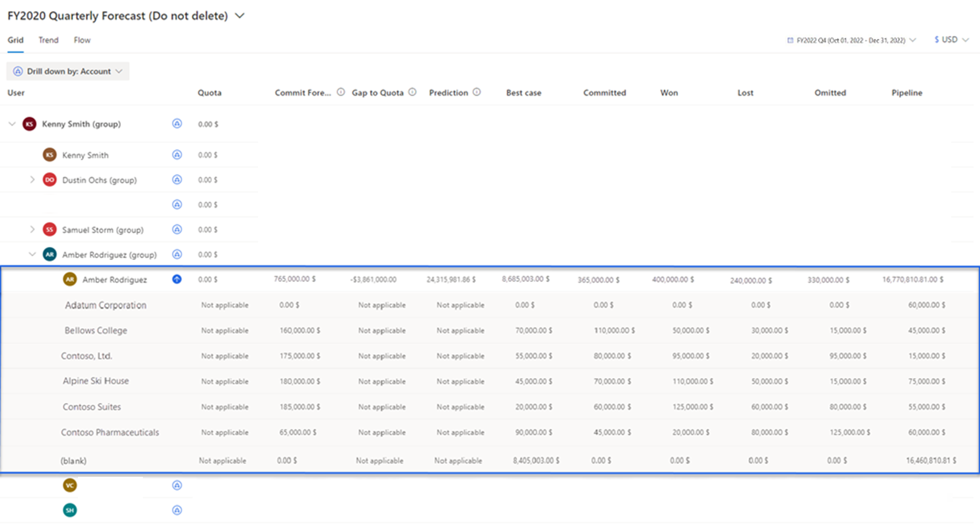This screenshot has height=524, width=980.
Task: Collapse the Kenny Smith (group) row
Action: coord(12,124)
